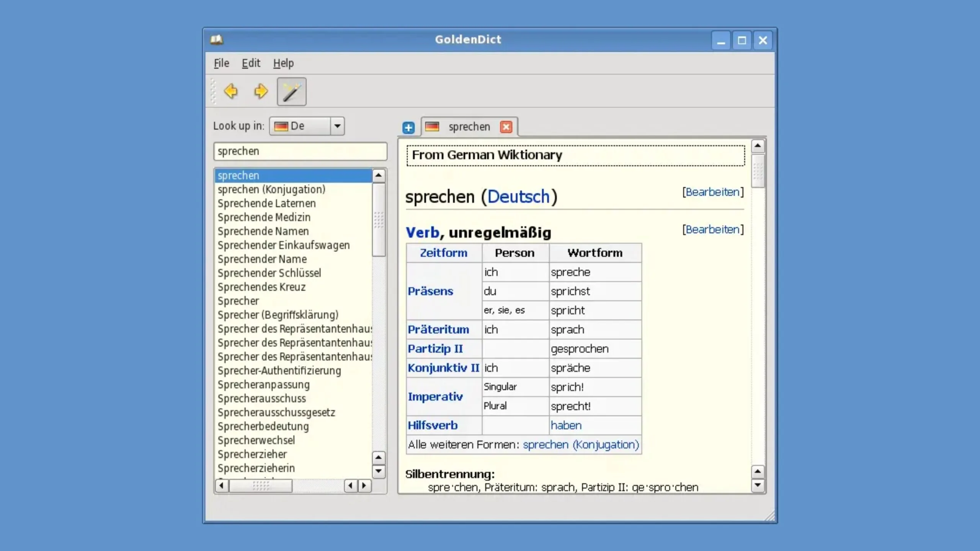Viewport: 980px width, 551px height.
Task: Click the window resize grip corner
Action: (x=769, y=515)
